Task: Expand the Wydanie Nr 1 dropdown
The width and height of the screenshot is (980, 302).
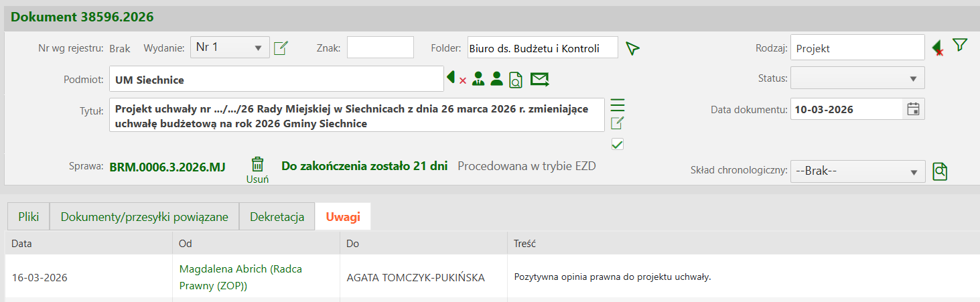Action: point(230,48)
